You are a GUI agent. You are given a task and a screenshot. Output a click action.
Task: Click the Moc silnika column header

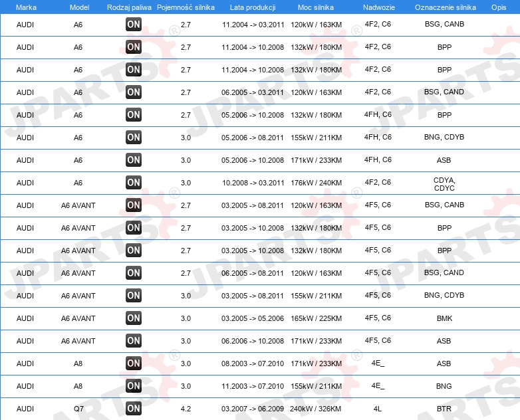[x=316, y=7]
